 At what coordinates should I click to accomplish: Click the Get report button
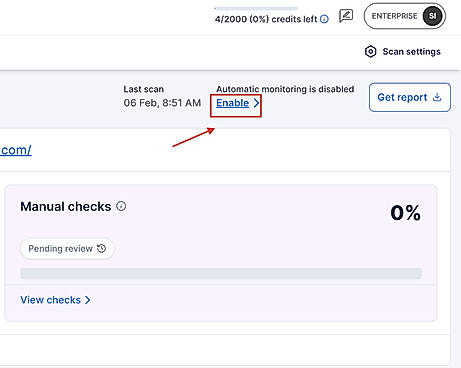[x=410, y=97]
